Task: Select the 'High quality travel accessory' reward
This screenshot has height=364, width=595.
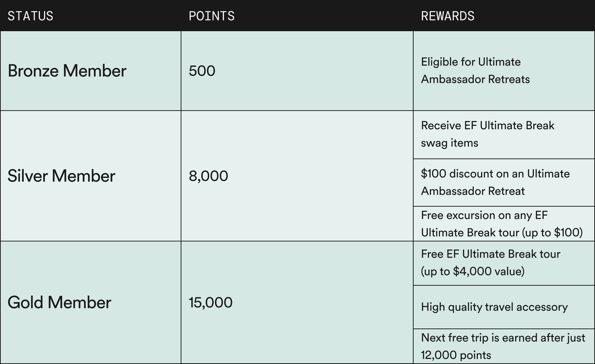Action: [x=494, y=307]
